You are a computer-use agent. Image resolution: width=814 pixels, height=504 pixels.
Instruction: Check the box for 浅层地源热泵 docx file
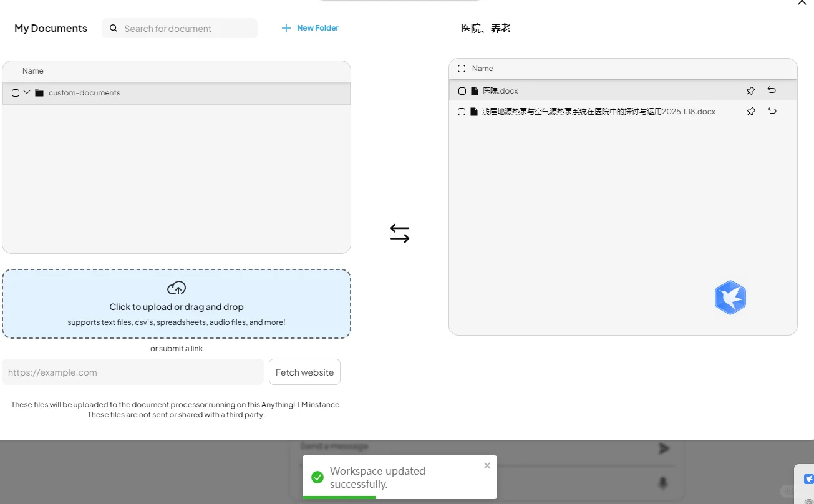click(462, 112)
